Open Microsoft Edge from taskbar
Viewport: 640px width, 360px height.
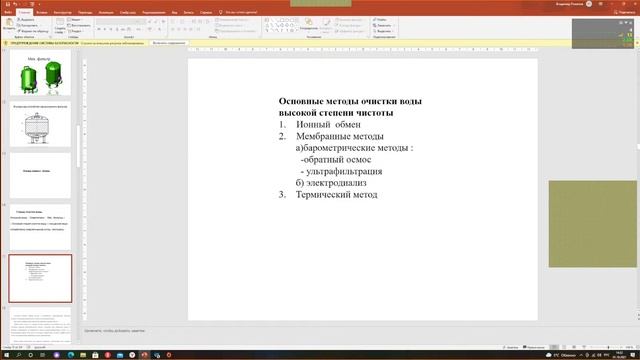pyautogui.click(x=71, y=355)
